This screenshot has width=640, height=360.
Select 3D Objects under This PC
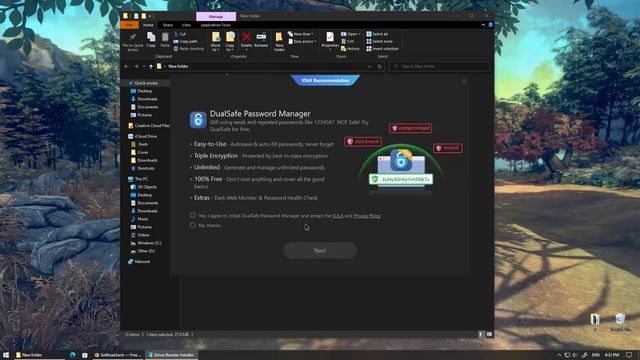(144, 187)
